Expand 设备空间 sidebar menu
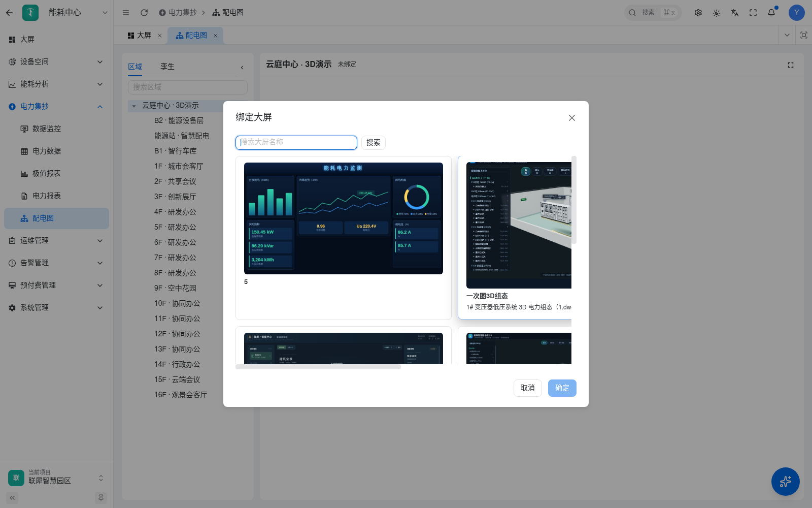 click(x=56, y=61)
